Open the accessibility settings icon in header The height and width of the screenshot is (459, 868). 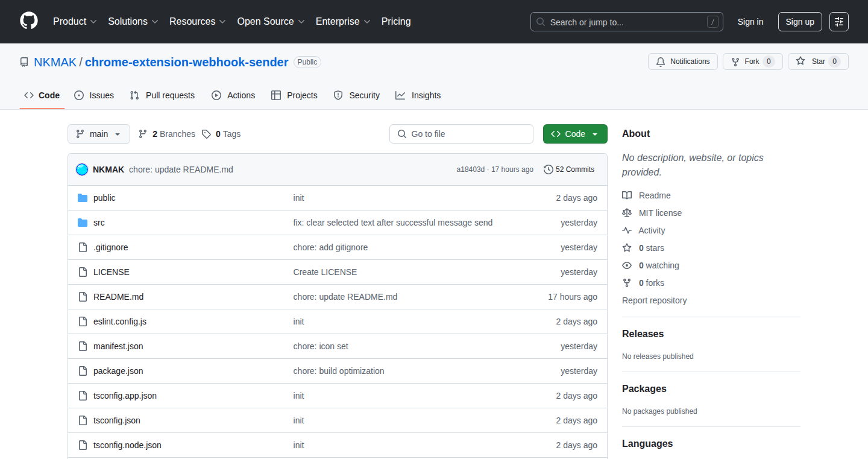pos(838,22)
